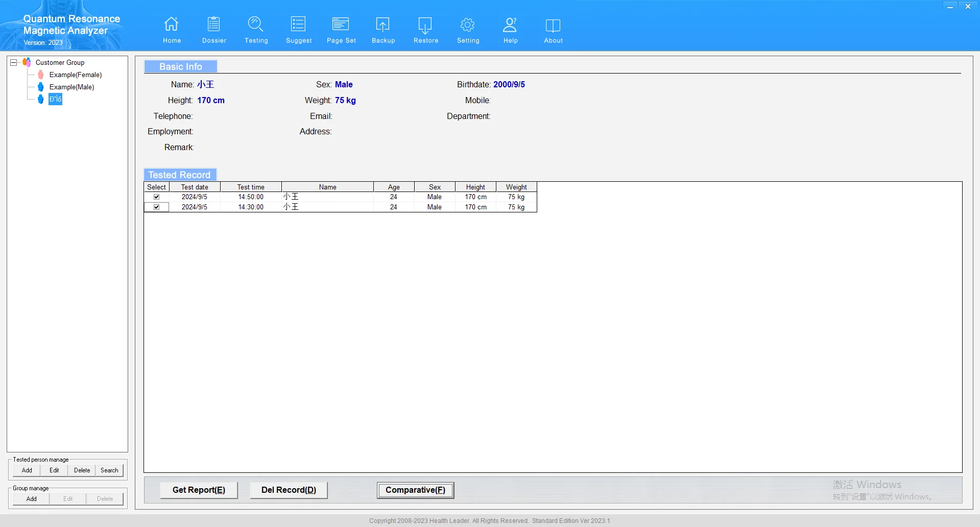Sort by the Test date column header

click(x=195, y=187)
